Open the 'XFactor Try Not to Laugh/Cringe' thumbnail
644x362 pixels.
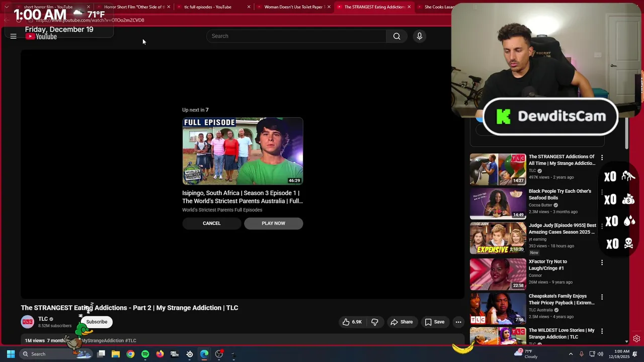pyautogui.click(x=498, y=274)
